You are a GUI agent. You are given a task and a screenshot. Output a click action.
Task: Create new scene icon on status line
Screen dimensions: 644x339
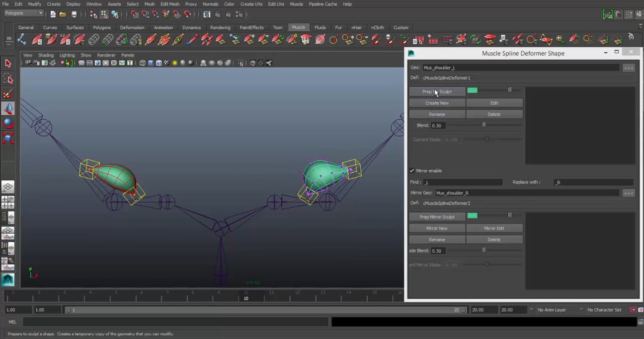(53, 14)
